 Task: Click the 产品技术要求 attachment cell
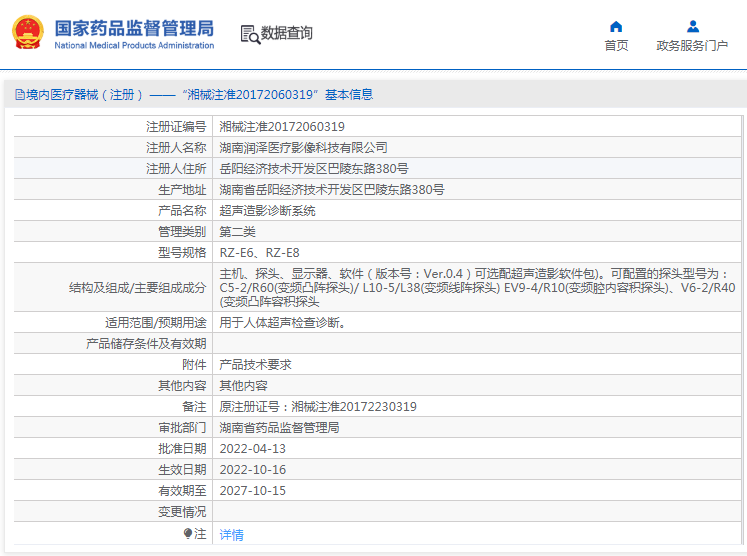[255, 365]
